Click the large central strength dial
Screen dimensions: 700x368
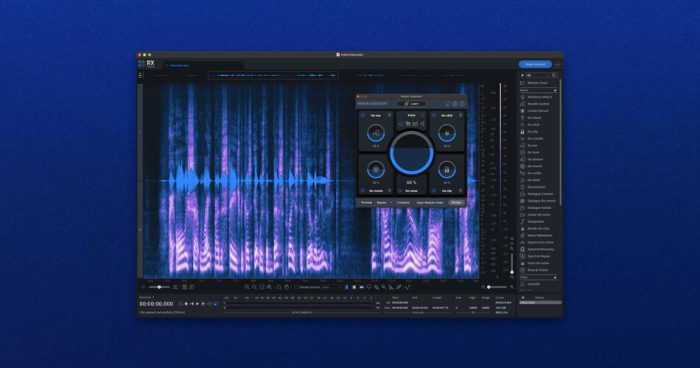click(411, 153)
